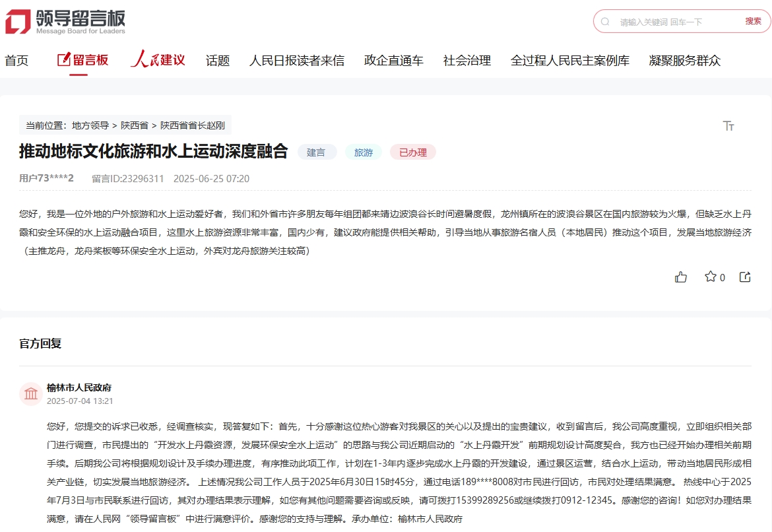Click the magnifier icon in the search bar
Screen dimensions: 772x532
[605, 22]
